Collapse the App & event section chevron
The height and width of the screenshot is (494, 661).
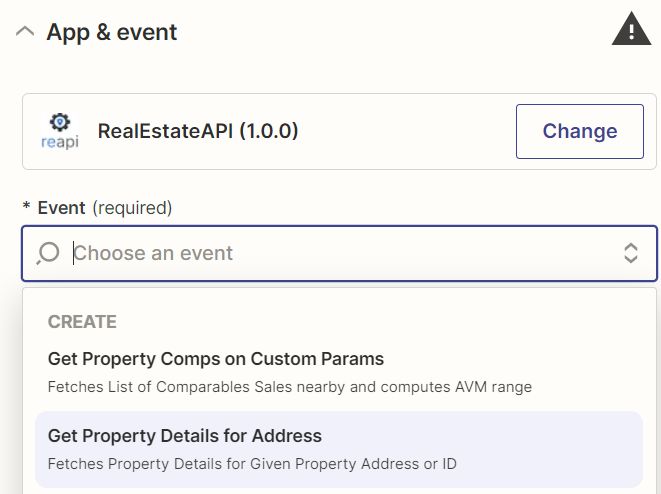point(25,32)
